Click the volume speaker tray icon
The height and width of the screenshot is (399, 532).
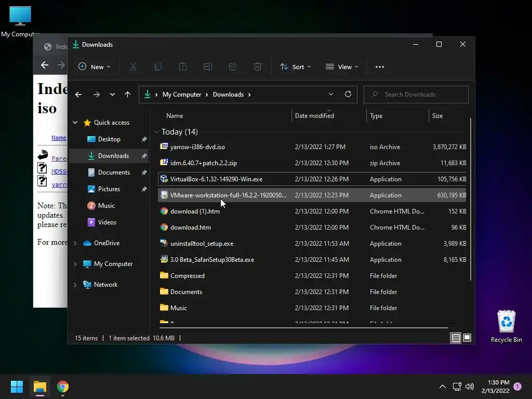[470, 387]
